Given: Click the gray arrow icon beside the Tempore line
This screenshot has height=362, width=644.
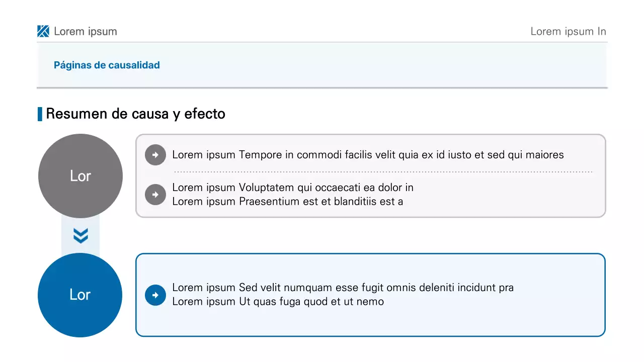Looking at the screenshot, I should tap(155, 155).
